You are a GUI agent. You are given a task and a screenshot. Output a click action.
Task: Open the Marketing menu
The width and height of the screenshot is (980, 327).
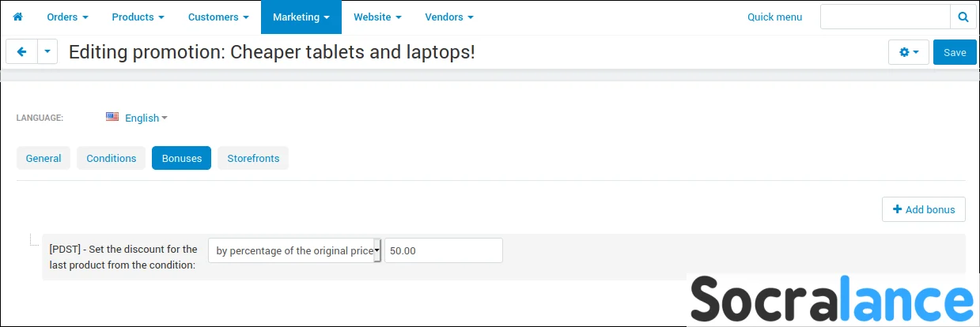tap(301, 17)
